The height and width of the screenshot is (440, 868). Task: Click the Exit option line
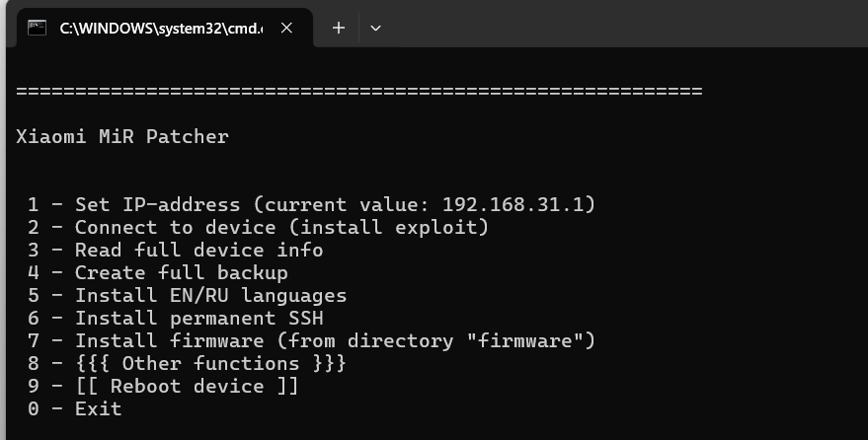(75, 408)
